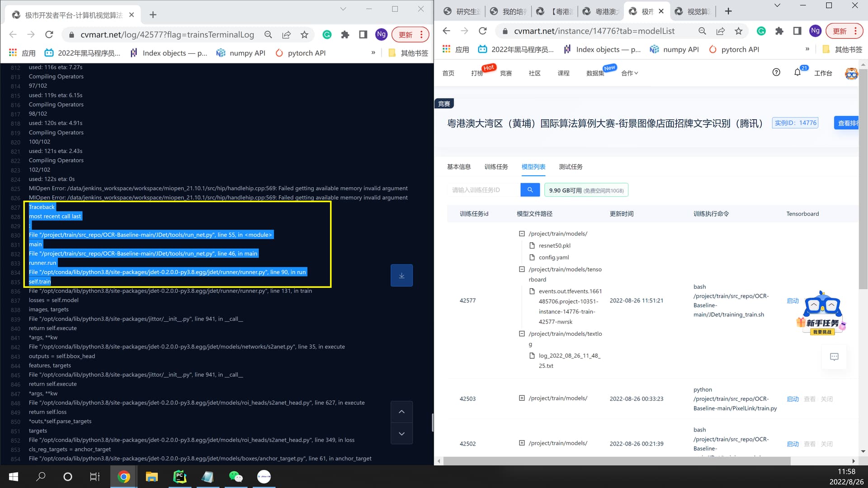The height and width of the screenshot is (488, 868).
Task: Click the help question mark icon
Action: pyautogui.click(x=776, y=73)
